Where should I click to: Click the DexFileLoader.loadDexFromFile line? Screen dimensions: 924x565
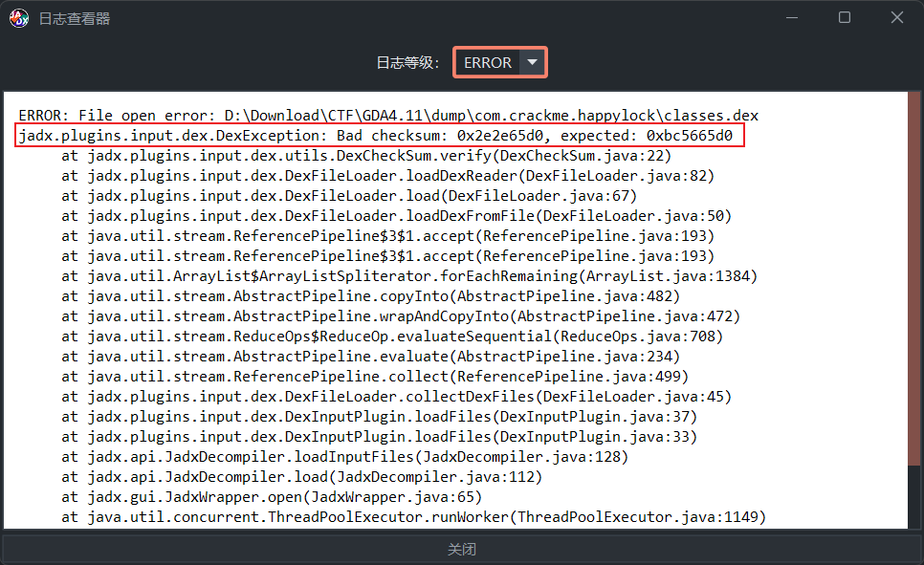coord(396,216)
